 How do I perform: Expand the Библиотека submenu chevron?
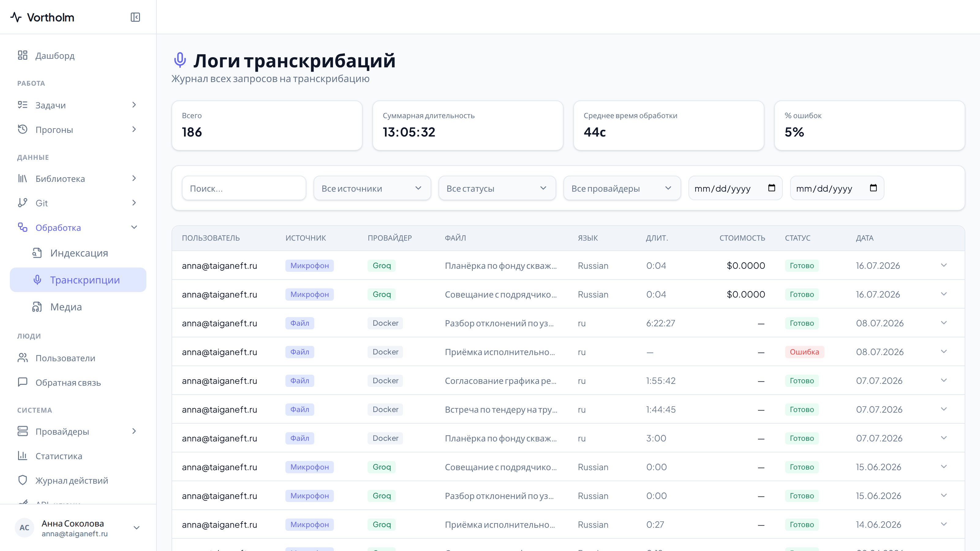pyautogui.click(x=134, y=178)
